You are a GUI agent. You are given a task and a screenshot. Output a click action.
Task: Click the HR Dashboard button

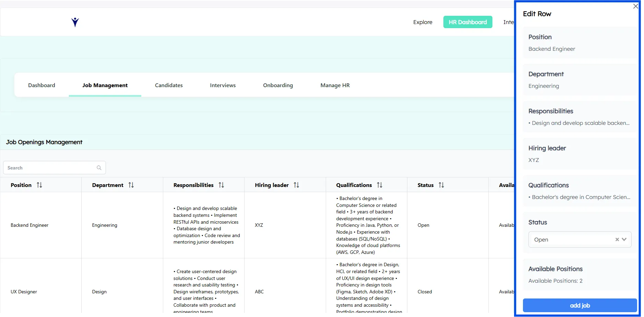point(467,22)
